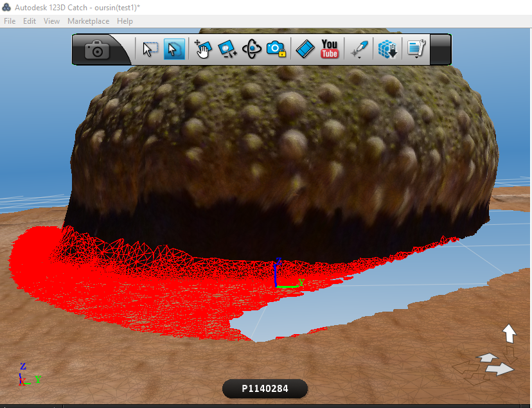532x408 pixels.
Task: Open the View menu
Action: pos(51,21)
